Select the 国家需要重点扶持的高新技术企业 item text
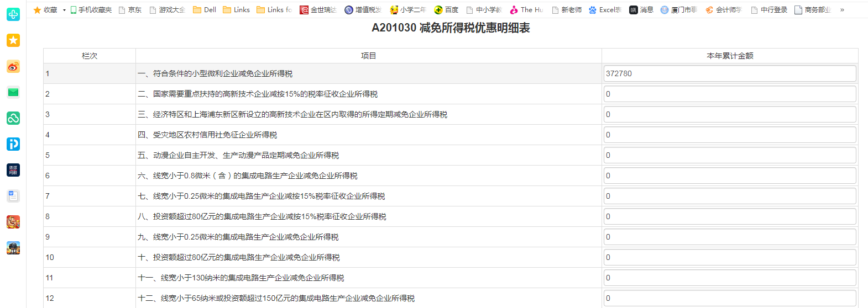This screenshot has width=868, height=308. point(258,94)
